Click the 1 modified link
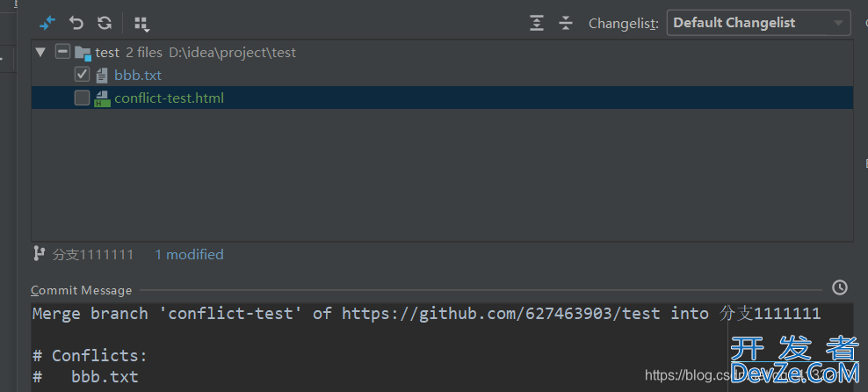The image size is (868, 392). 189,255
